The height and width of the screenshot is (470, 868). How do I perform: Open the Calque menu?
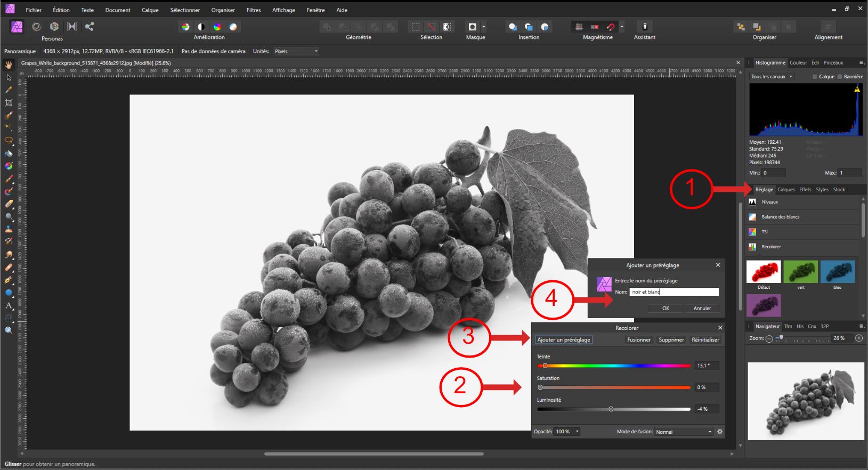coord(150,10)
